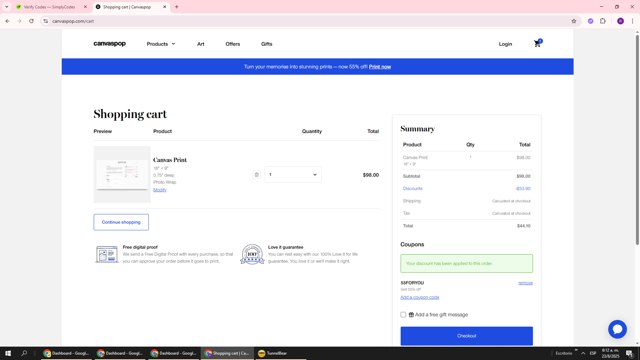Switch to Verify Codes SimplyCodes tab

tap(49, 7)
